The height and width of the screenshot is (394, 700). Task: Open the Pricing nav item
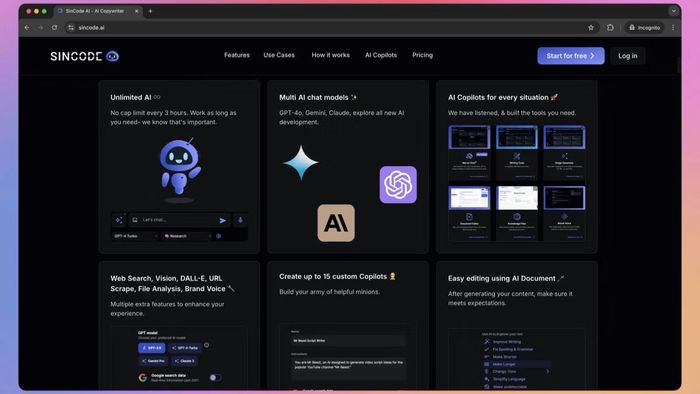tap(422, 55)
